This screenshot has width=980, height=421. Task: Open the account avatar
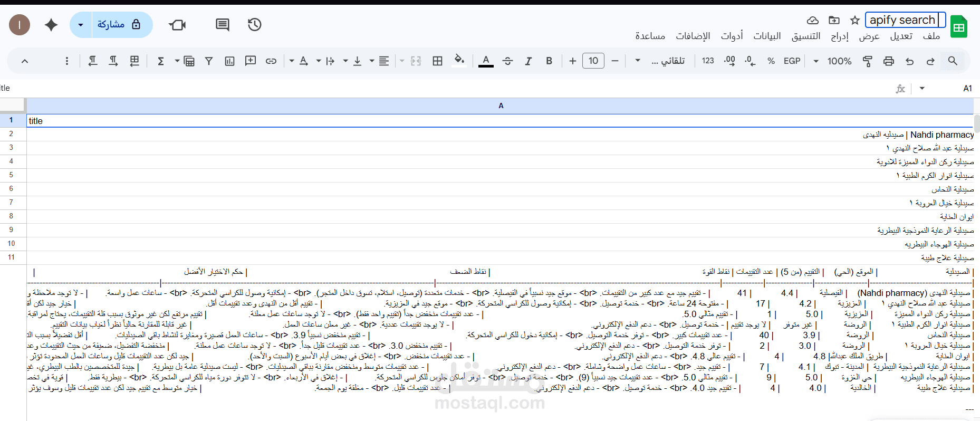[x=20, y=24]
